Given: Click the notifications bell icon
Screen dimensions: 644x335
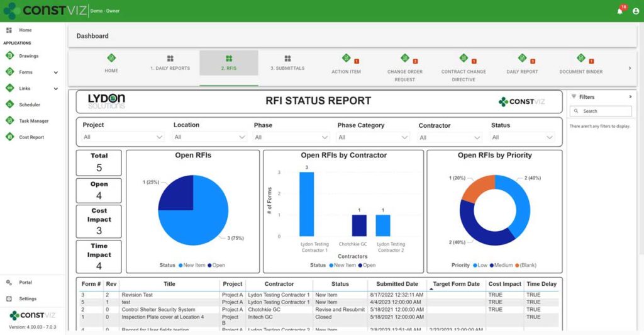Looking at the screenshot, I should [x=619, y=11].
